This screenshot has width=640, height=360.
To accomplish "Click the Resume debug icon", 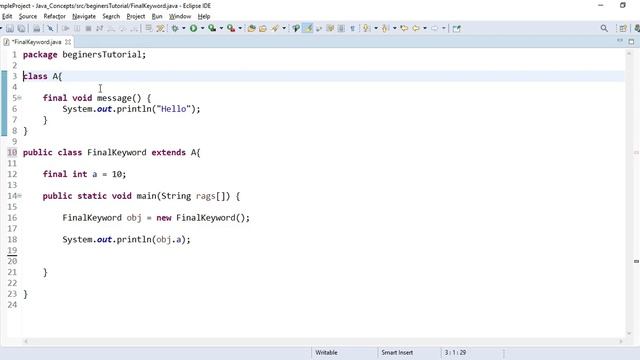I will click(x=65, y=29).
